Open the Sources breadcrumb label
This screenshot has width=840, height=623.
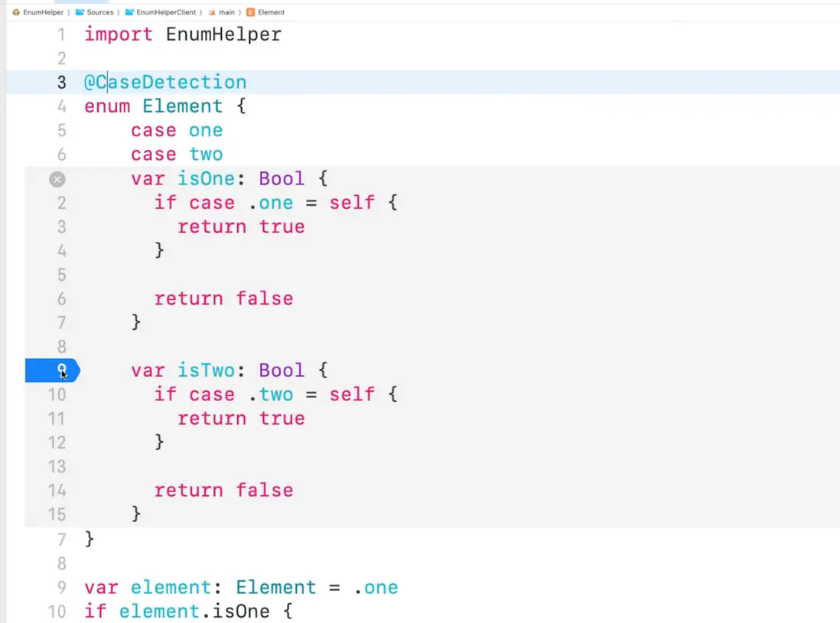coord(100,12)
